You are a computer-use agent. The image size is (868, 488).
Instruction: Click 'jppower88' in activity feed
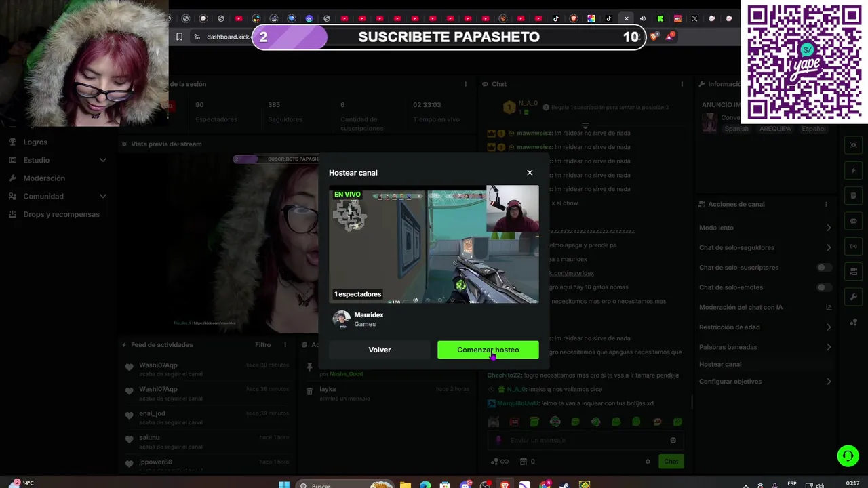click(155, 462)
